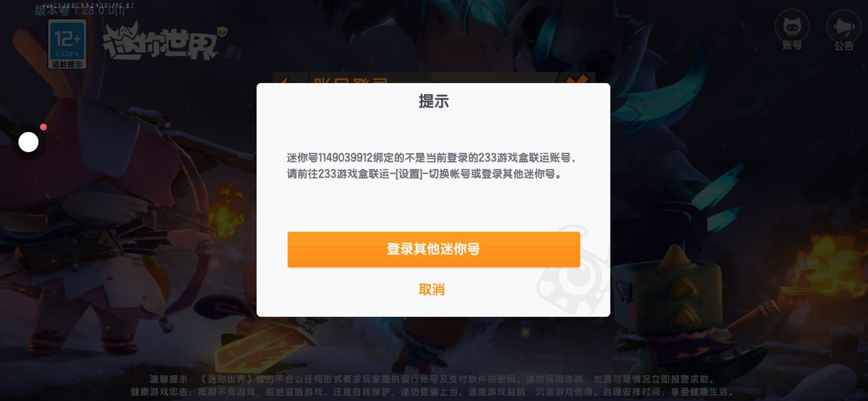Open the 公告 megaphone announcements icon

point(844,30)
